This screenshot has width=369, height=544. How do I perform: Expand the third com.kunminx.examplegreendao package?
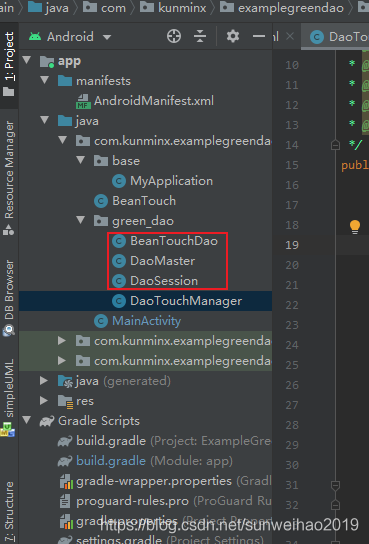[x=62, y=361]
